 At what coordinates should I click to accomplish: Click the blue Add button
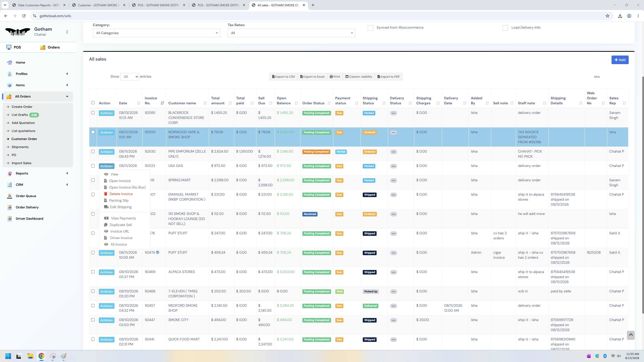620,60
